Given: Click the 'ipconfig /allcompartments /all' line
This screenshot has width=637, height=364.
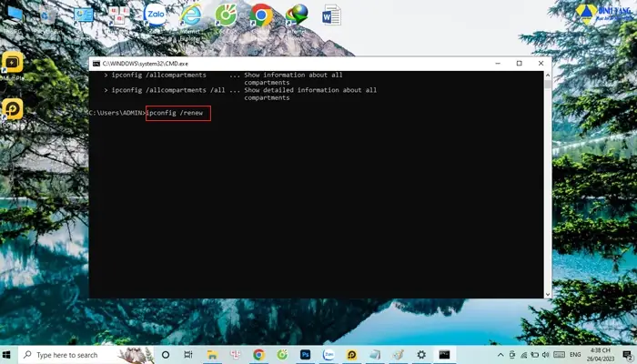Looking at the screenshot, I should [168, 90].
